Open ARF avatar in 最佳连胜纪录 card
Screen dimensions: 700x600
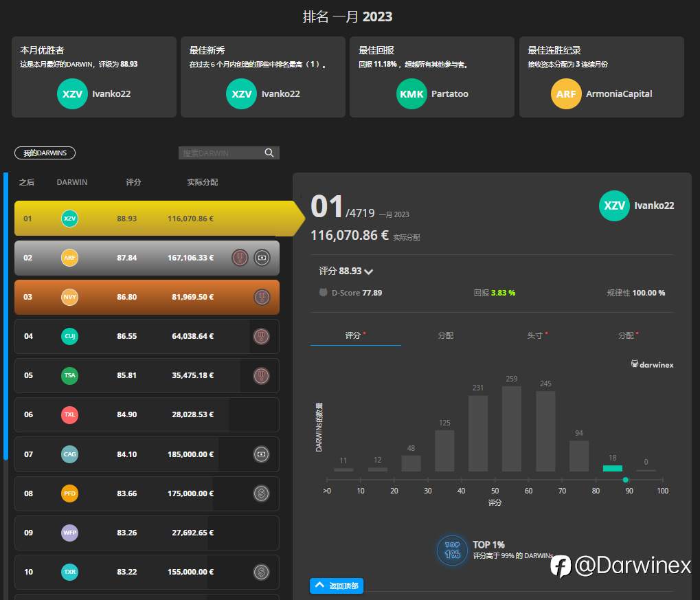point(565,94)
